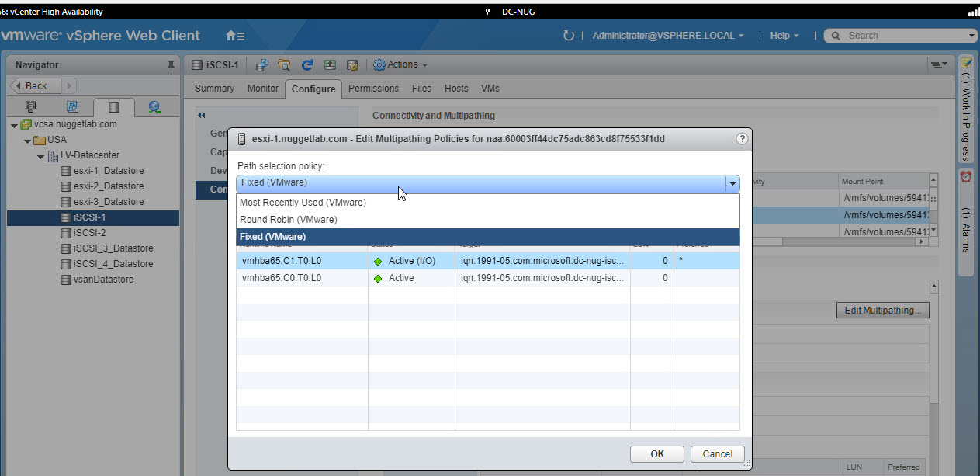
Task: Switch to VMs and Templates navigator view
Action: click(x=72, y=107)
